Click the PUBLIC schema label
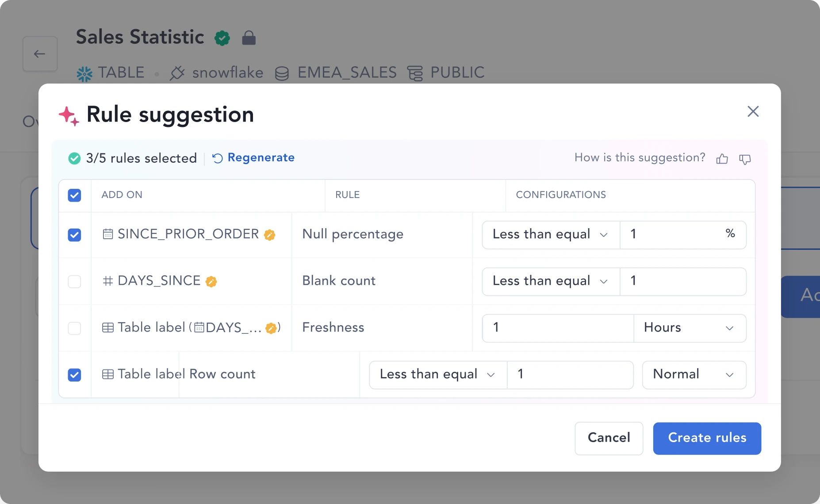Image resolution: width=820 pixels, height=504 pixels. tap(457, 73)
